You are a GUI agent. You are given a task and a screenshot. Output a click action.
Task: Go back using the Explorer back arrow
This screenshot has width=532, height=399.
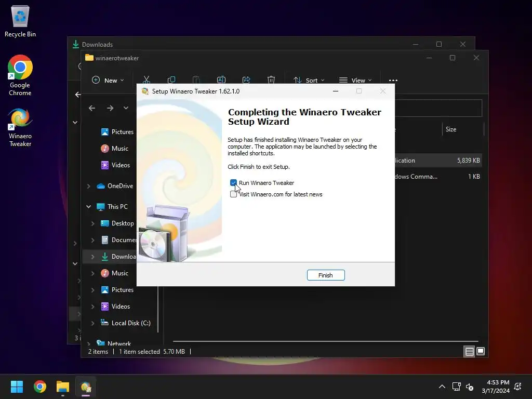tap(92, 108)
